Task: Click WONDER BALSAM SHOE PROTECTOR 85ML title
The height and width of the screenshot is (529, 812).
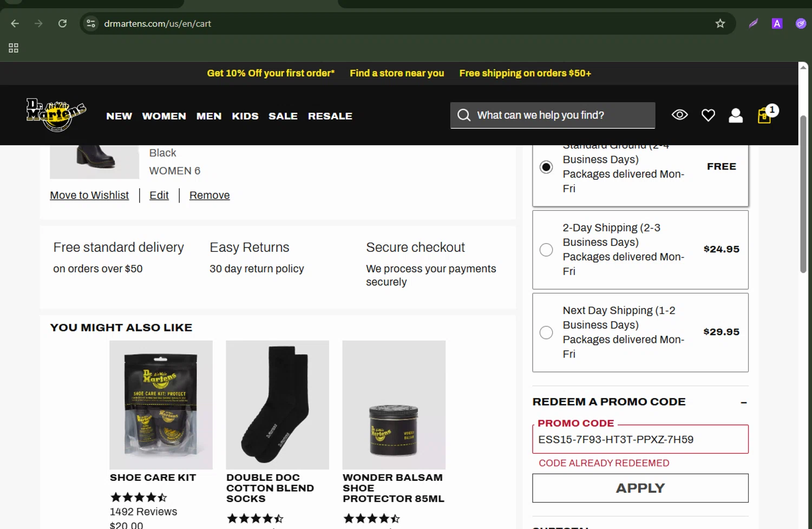Action: pyautogui.click(x=394, y=488)
